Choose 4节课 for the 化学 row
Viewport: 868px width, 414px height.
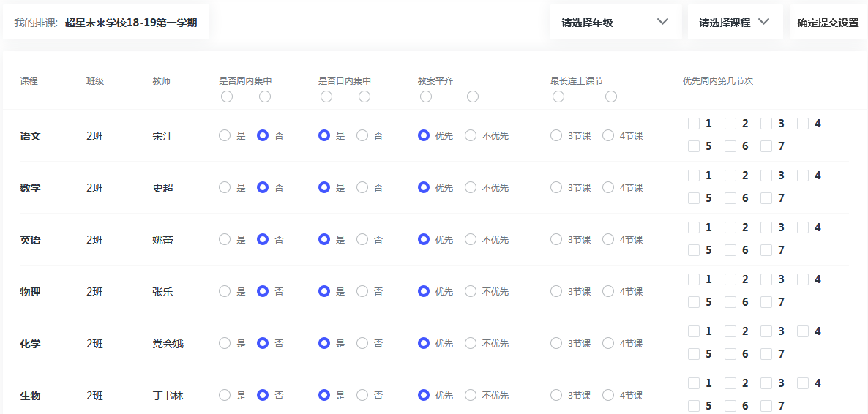609,343
